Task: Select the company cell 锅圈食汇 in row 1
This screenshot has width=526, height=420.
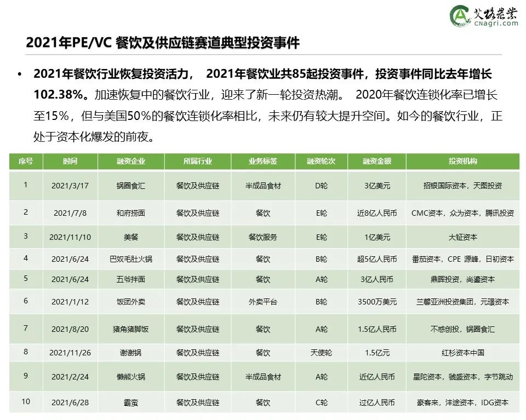Action: coord(131,186)
